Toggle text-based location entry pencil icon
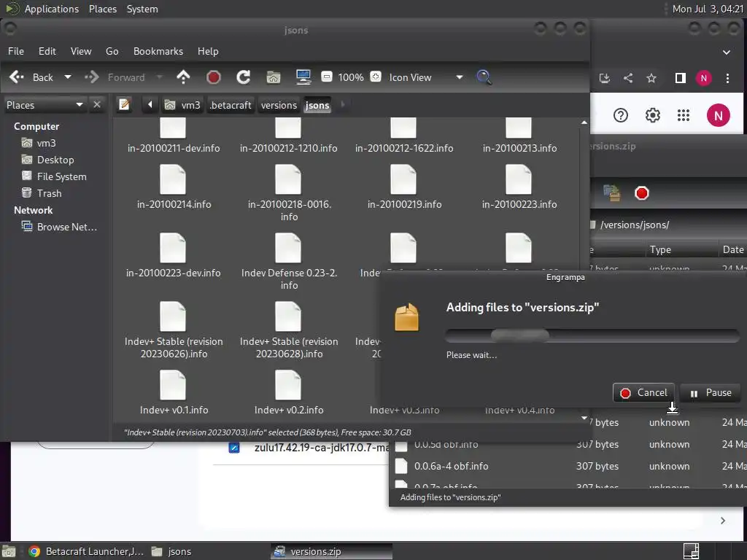 pos(124,104)
